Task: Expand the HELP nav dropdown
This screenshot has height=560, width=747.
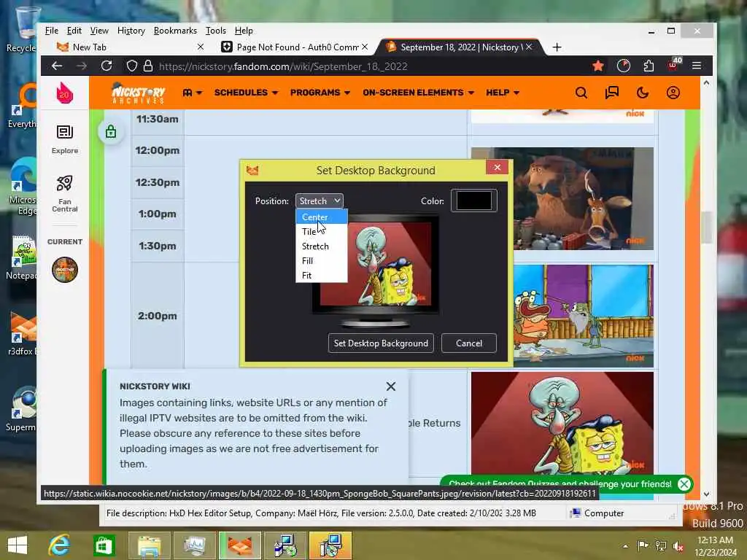Action: [503, 93]
